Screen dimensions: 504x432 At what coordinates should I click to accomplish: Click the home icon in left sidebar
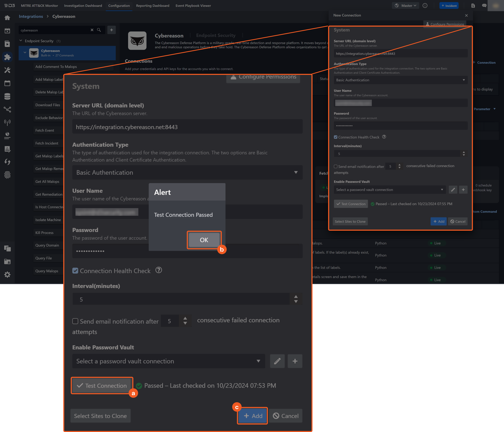[7, 18]
